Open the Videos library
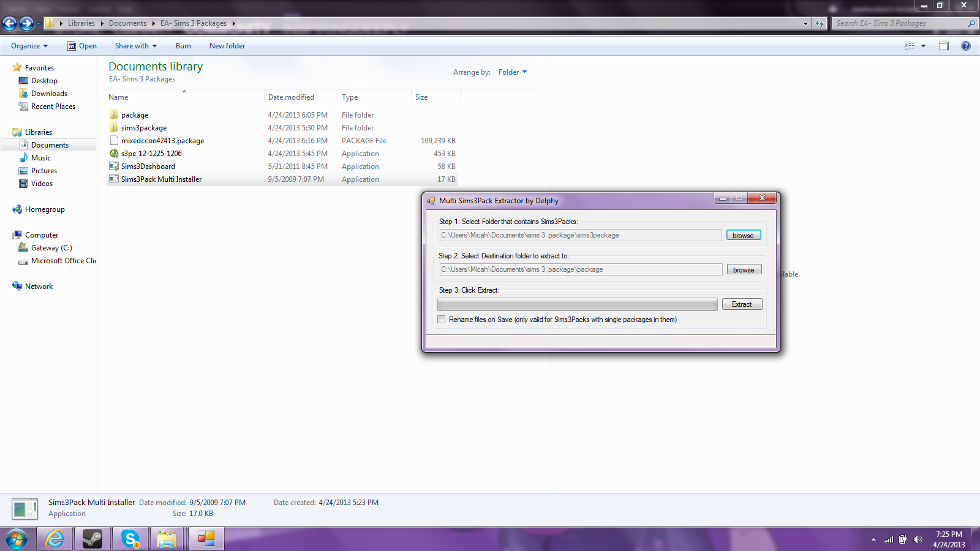This screenshot has width=980, height=551. tap(42, 184)
